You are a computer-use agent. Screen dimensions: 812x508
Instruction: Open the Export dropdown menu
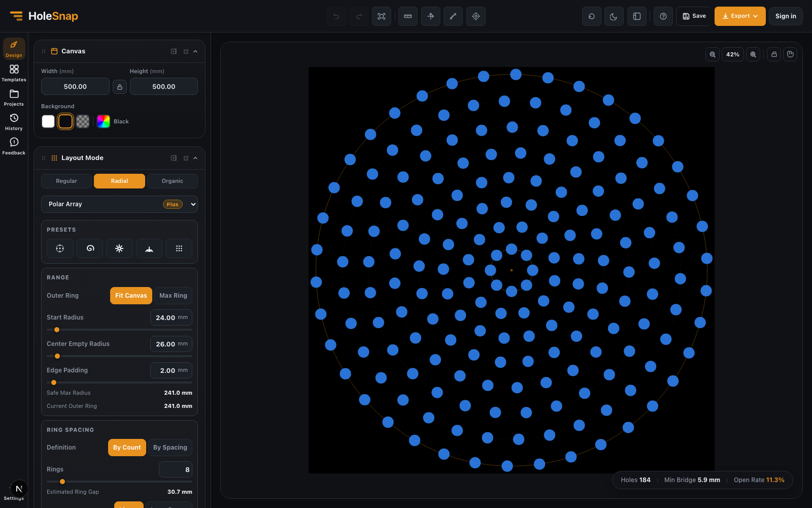coord(740,16)
